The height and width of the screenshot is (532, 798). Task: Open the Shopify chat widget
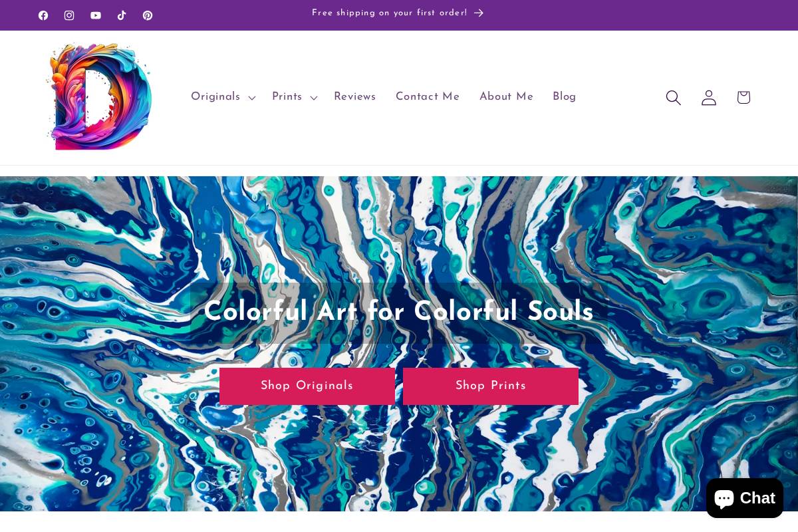coord(744,497)
